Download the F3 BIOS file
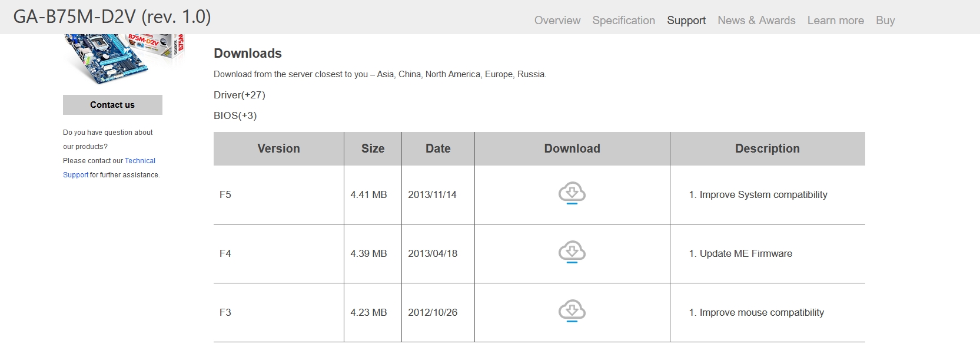The width and height of the screenshot is (980, 347). pos(572,311)
